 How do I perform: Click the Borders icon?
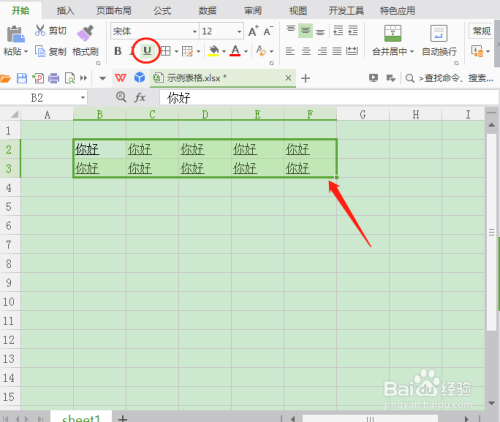coord(166,51)
